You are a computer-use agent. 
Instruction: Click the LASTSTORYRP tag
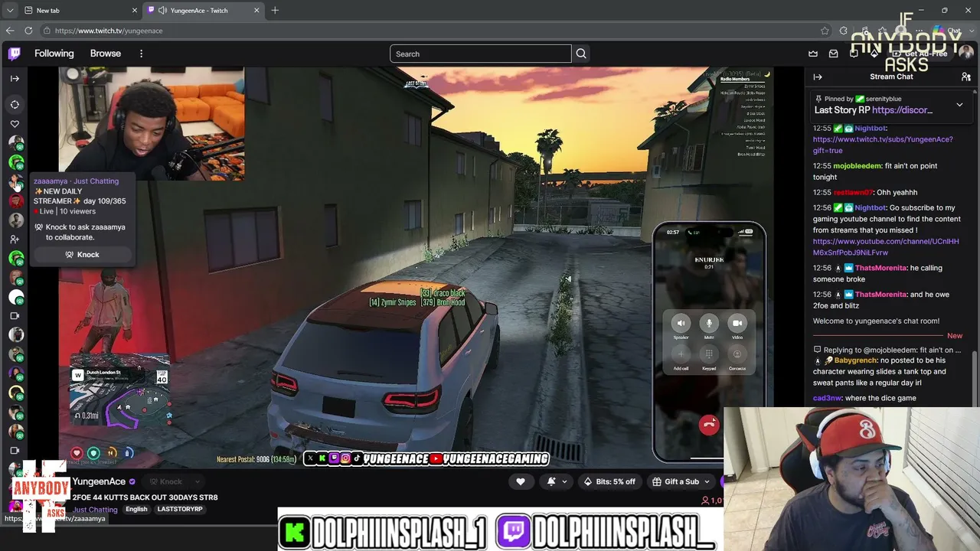tap(180, 509)
